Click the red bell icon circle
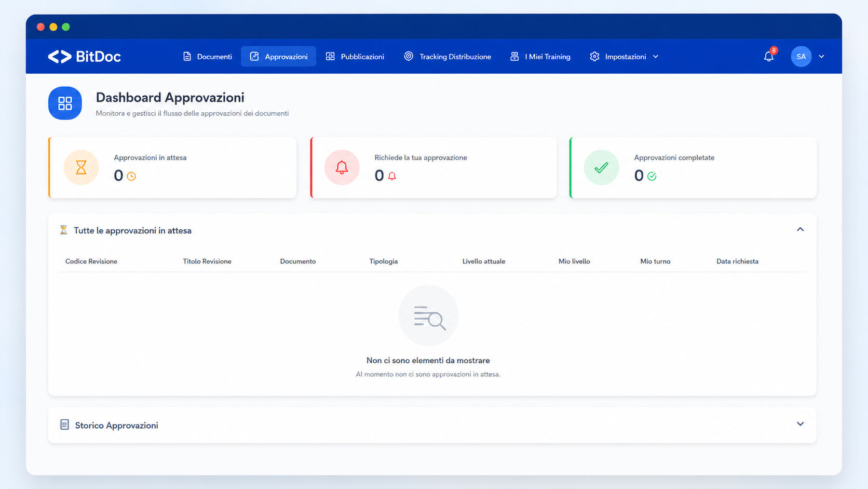Viewport: 868px width, 489px height. tap(342, 167)
